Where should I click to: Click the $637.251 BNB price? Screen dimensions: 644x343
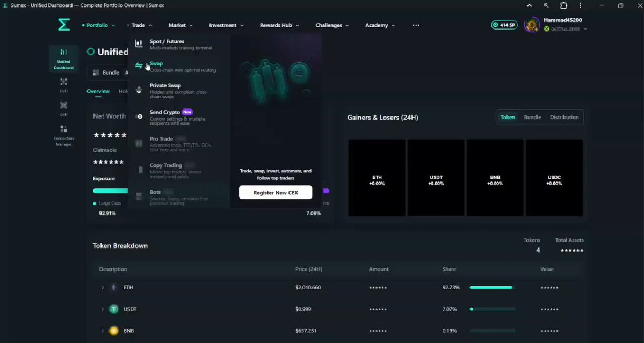[306, 331]
